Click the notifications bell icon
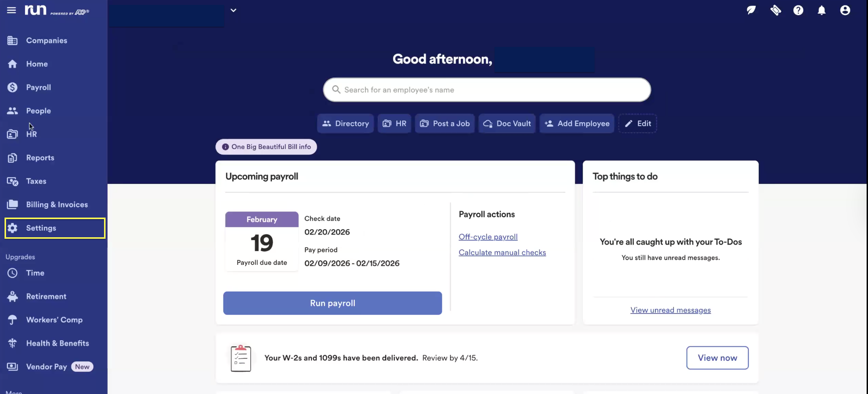The height and width of the screenshot is (394, 868). [x=821, y=11]
